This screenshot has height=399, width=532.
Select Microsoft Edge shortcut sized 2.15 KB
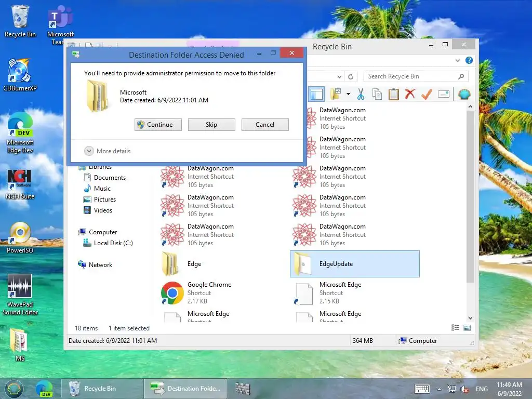coord(354,293)
